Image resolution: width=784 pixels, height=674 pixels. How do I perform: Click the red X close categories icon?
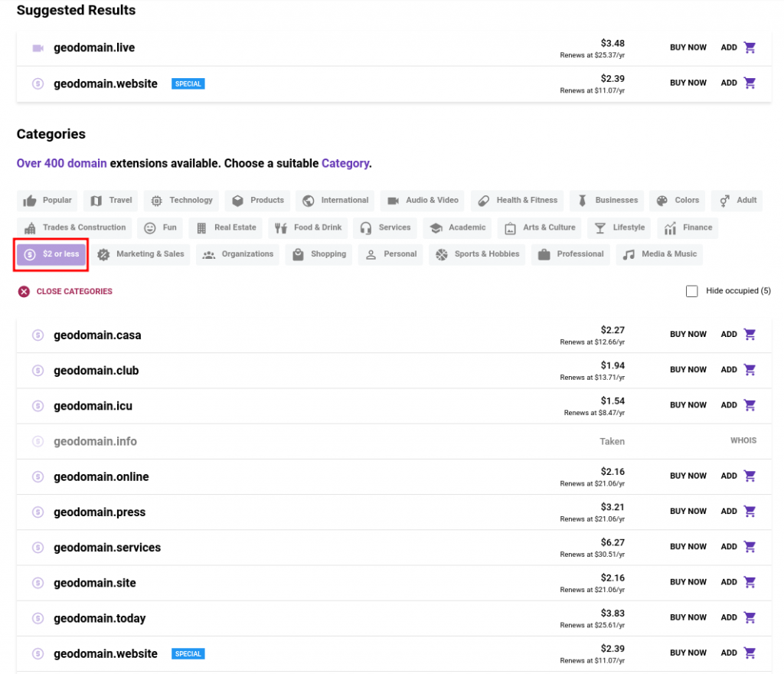pos(24,292)
